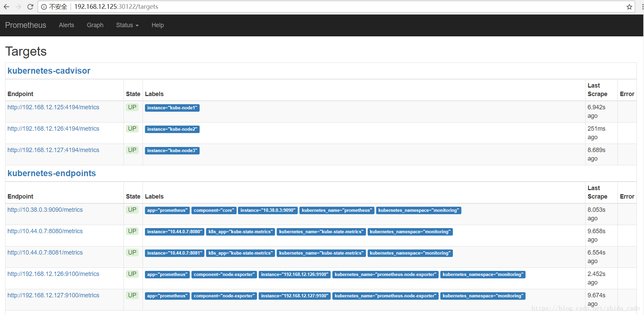Click UP state badge for 10.38.0.3:9090

tap(132, 210)
